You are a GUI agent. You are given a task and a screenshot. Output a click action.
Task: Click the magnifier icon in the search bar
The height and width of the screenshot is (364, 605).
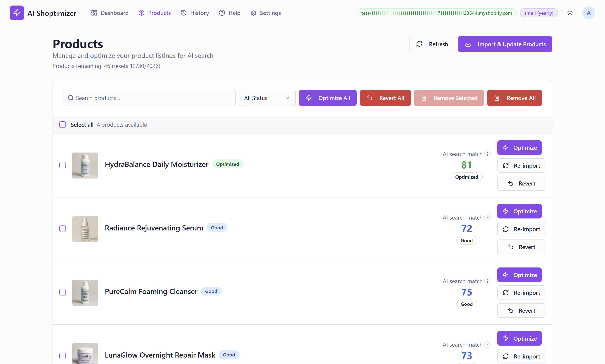[x=71, y=98]
